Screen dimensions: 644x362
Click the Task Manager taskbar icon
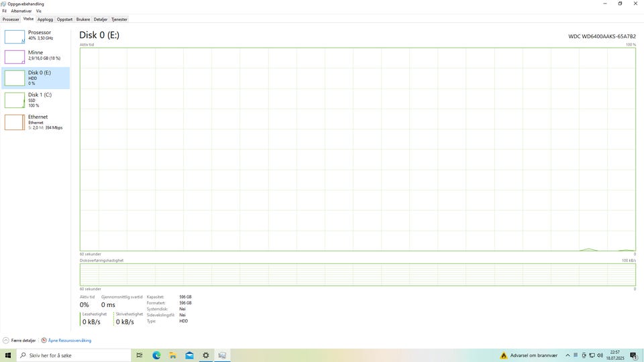[222, 355]
